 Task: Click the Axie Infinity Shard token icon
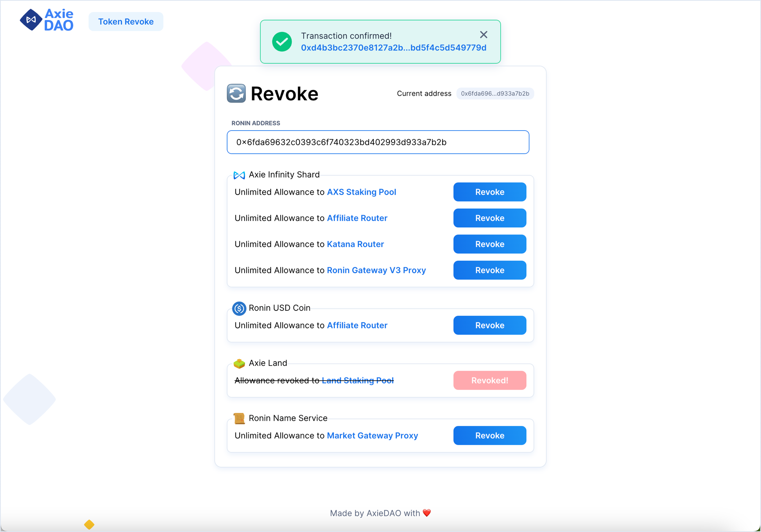tap(239, 175)
